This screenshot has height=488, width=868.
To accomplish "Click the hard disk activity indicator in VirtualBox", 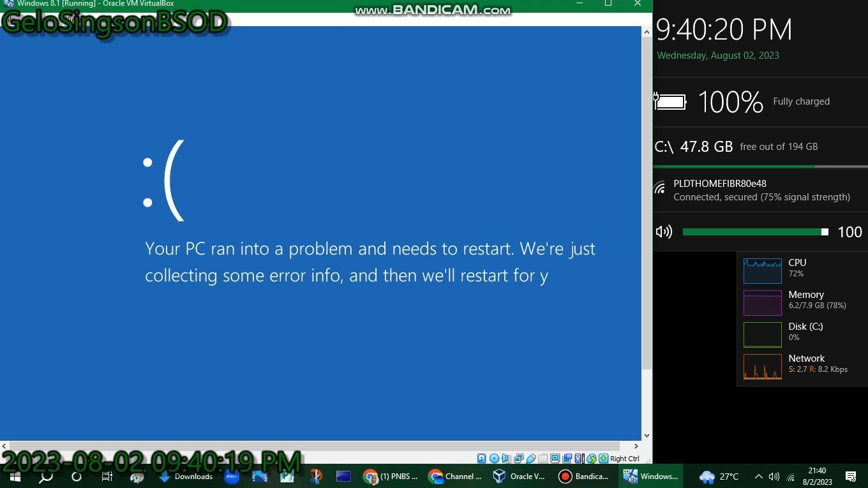I will tap(481, 459).
